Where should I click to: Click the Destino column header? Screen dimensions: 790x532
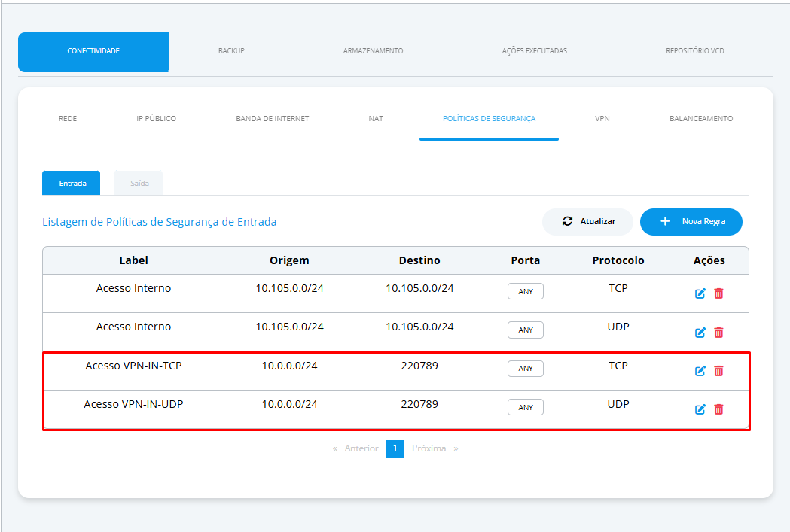tap(419, 260)
